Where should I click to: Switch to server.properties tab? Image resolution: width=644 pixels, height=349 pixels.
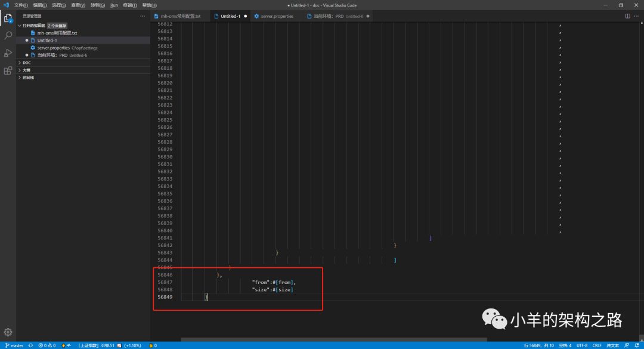pos(277,16)
